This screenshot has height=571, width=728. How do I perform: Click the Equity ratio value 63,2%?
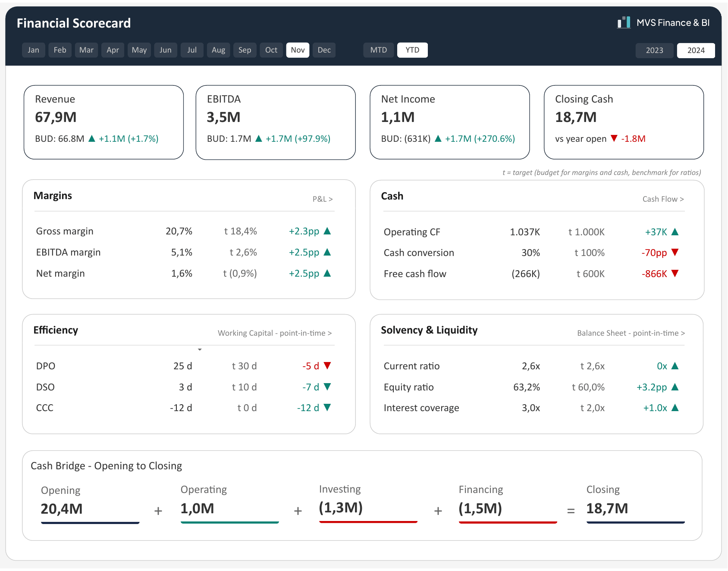(527, 387)
